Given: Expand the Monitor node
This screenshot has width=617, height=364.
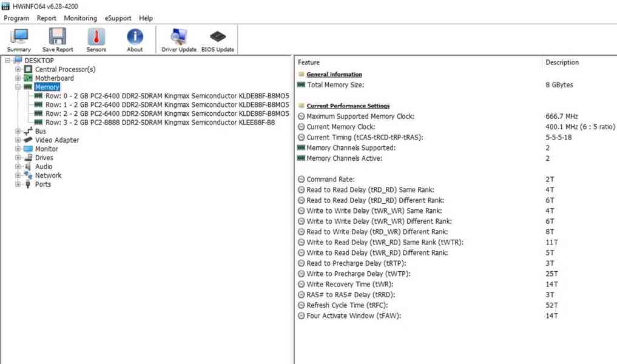Looking at the screenshot, I should [18, 149].
